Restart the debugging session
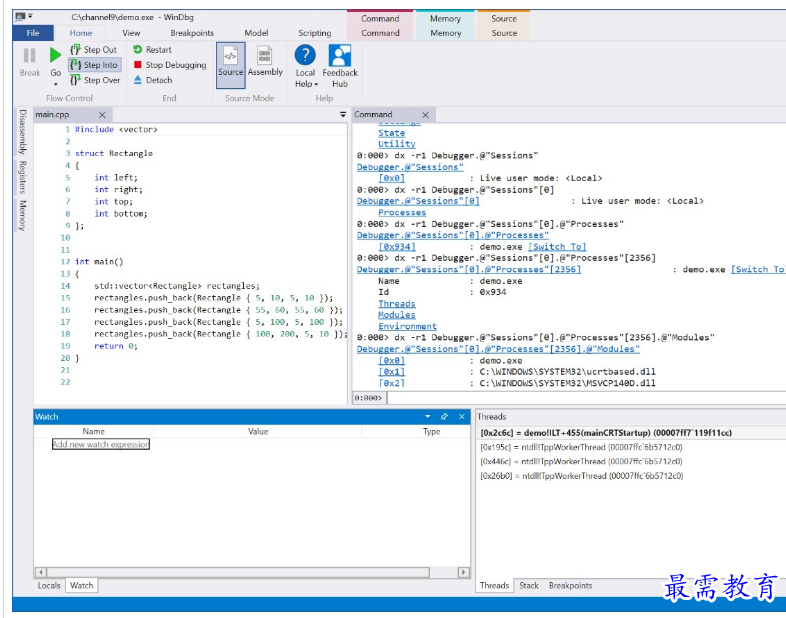Viewport: 786px width, 618px height. coord(152,50)
